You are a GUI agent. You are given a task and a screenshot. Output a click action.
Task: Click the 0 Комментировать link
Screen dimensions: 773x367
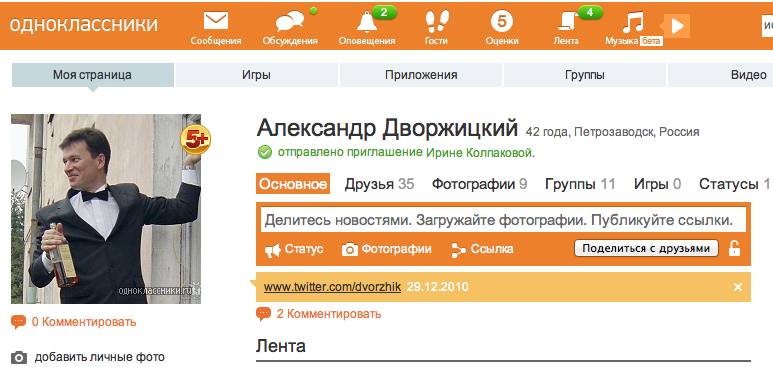[84, 322]
